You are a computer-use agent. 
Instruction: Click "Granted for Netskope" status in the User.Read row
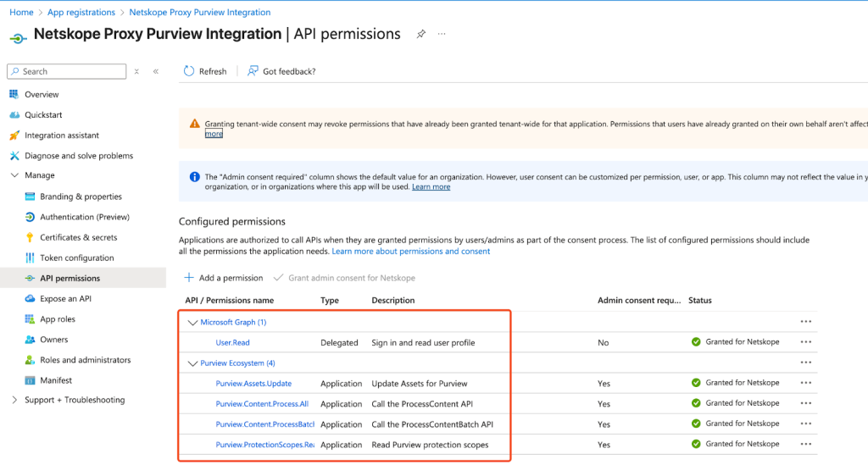tap(735, 342)
